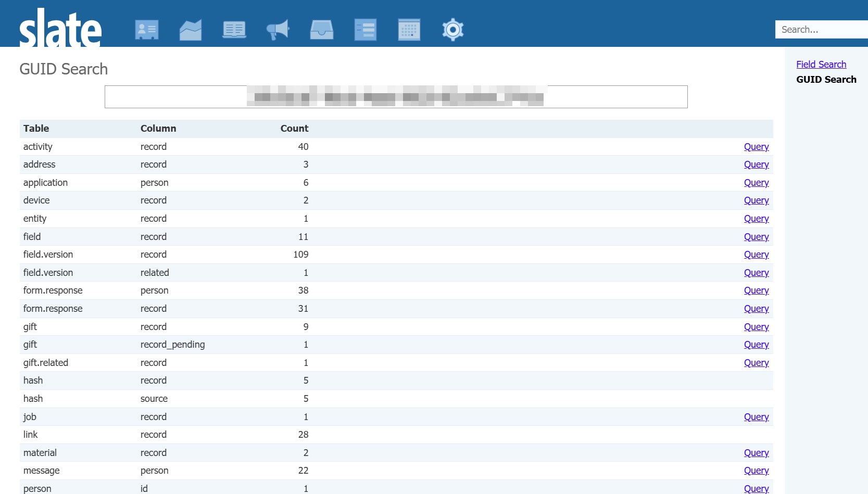
Task: Open Query for application person row
Action: (x=756, y=183)
